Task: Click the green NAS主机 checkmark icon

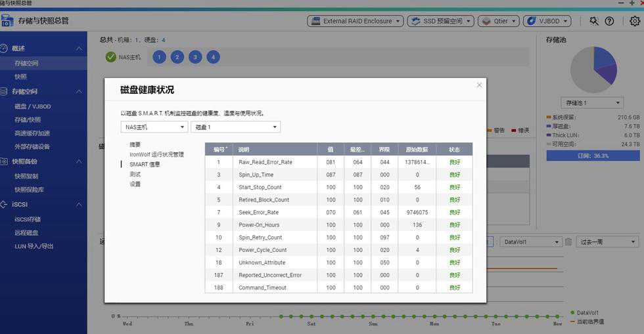Action: click(x=111, y=57)
